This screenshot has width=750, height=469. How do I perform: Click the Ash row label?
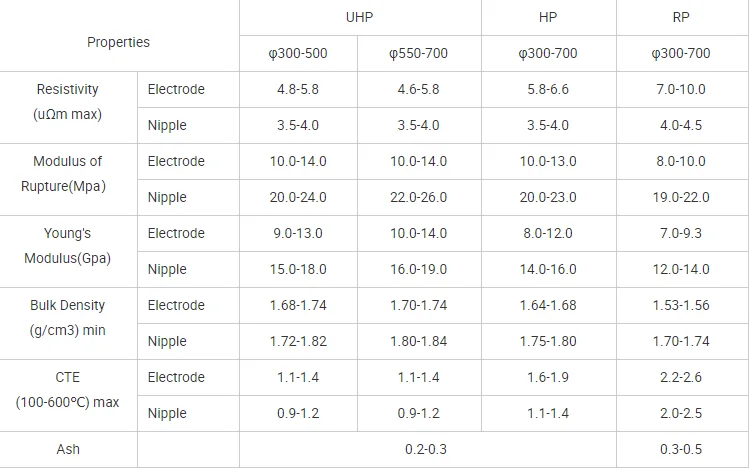[68, 450]
